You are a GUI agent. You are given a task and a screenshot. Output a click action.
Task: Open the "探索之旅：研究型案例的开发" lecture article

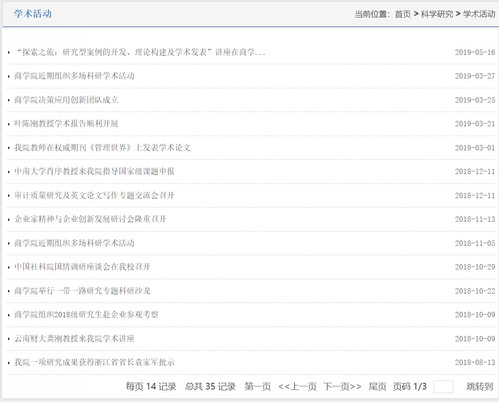coord(140,52)
